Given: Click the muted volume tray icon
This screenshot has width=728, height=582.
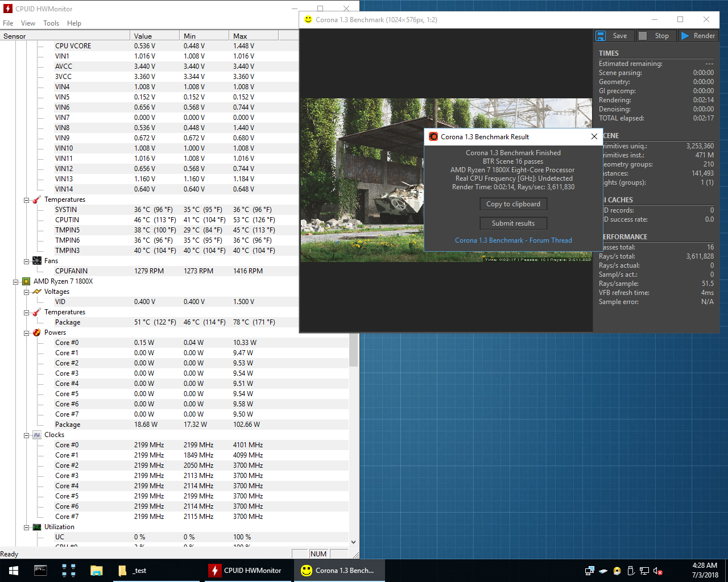Looking at the screenshot, I should (658, 571).
